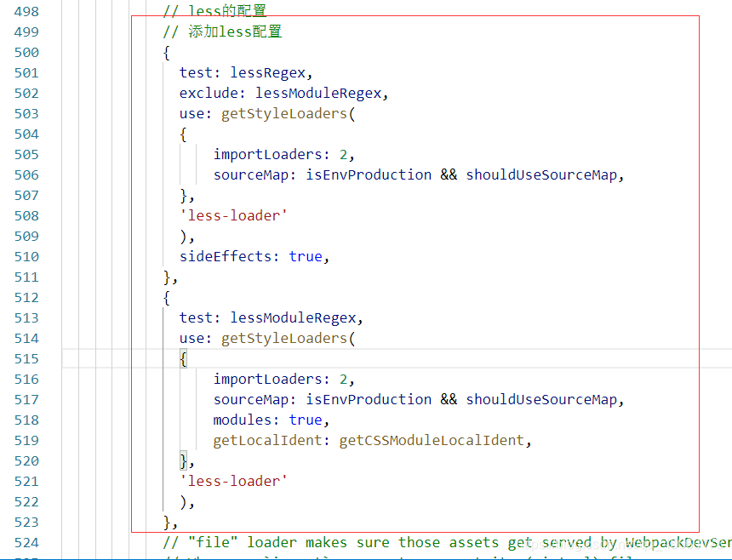The height and width of the screenshot is (560, 732).
Task: Click 'importLoaders' on line 505
Action: [267, 154]
